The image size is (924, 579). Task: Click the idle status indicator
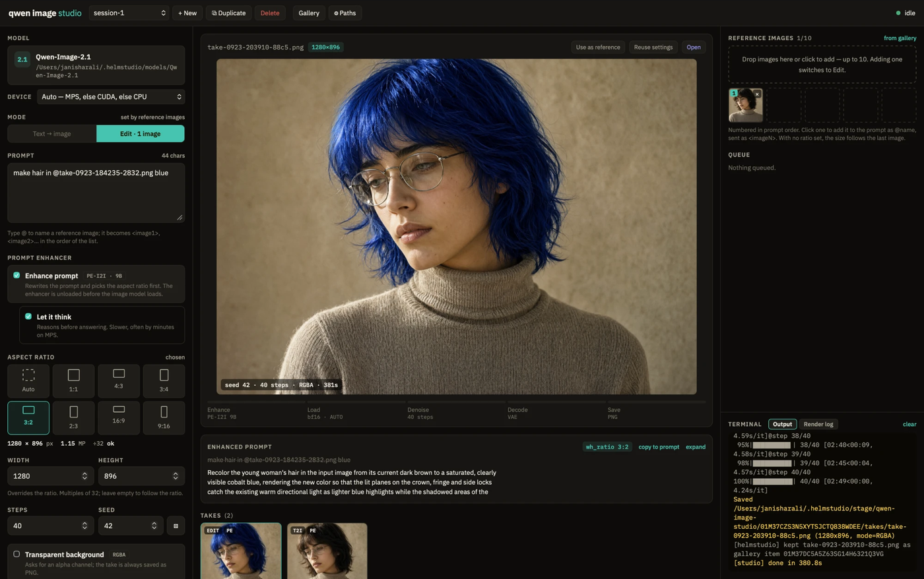tap(906, 13)
